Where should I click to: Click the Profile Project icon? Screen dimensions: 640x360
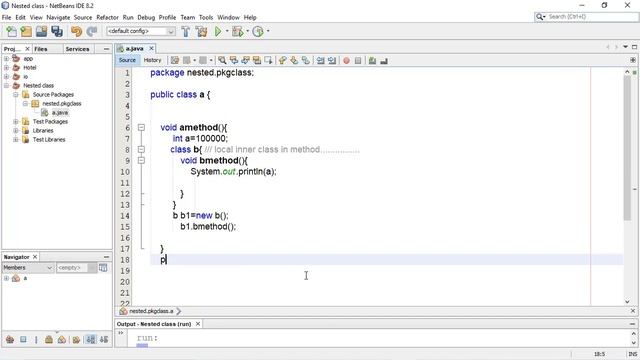(x=258, y=31)
